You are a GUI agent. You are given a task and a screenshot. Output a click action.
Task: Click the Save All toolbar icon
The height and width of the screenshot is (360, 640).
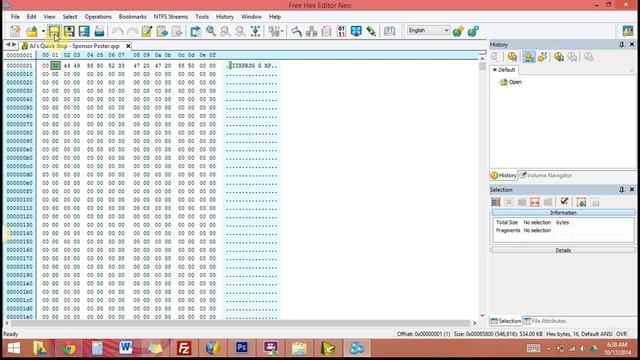click(x=84, y=31)
